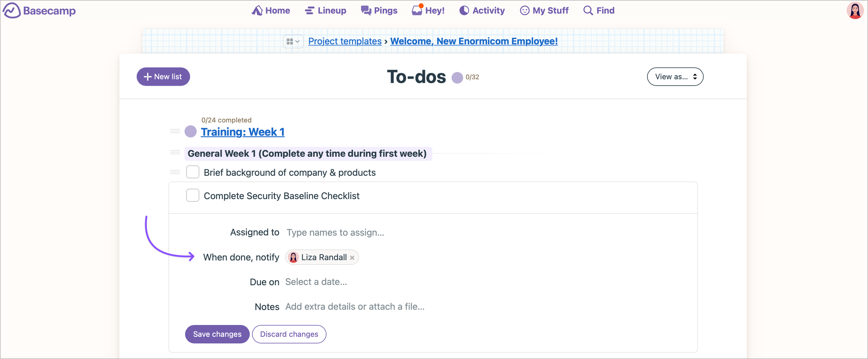Follow the Project templates breadcrumb link
The height and width of the screenshot is (359, 868).
[x=345, y=41]
